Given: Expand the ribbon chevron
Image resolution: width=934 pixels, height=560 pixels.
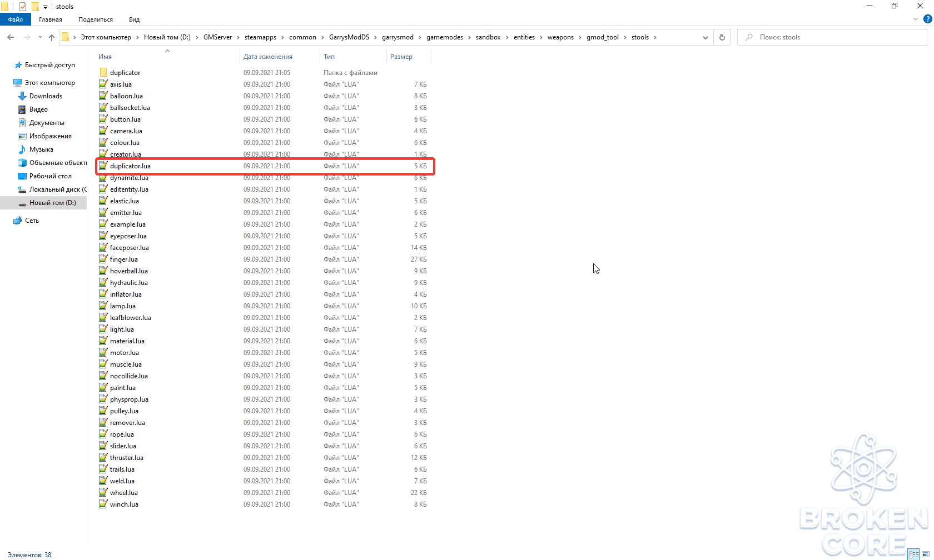Looking at the screenshot, I should [x=916, y=19].
